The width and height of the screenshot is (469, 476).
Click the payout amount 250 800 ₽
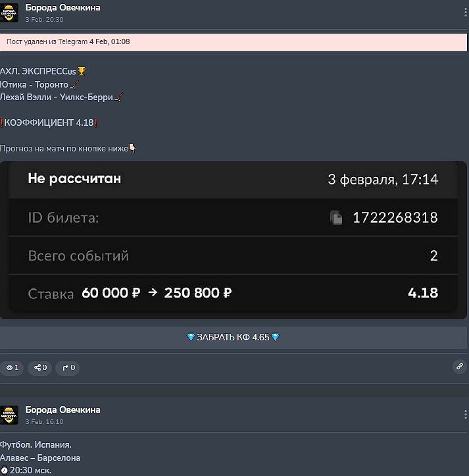198,293
